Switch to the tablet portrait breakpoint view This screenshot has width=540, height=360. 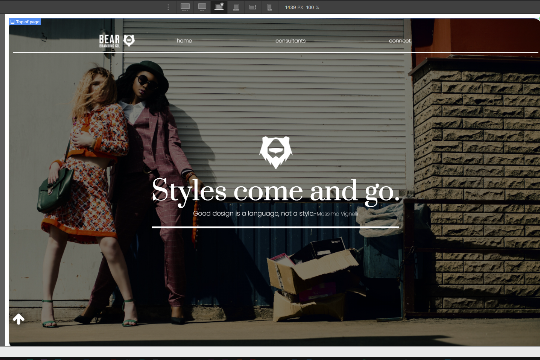[236, 7]
